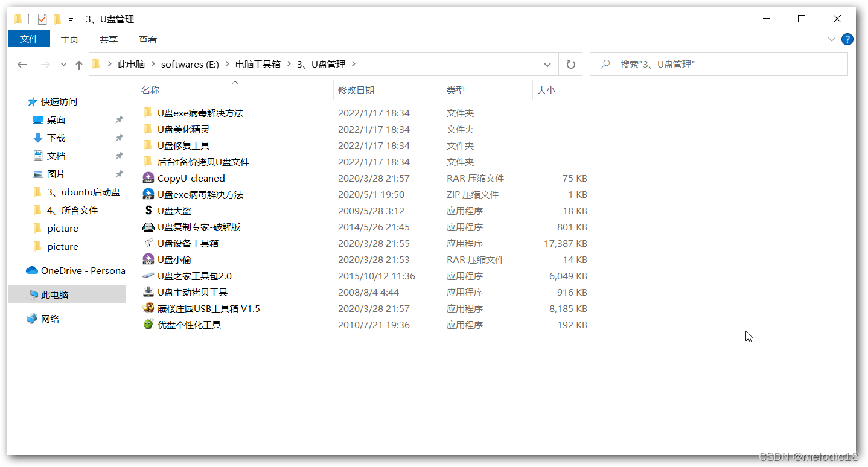Open the recent locations dropdown arrow
The width and height of the screenshot is (868, 467).
tap(63, 65)
